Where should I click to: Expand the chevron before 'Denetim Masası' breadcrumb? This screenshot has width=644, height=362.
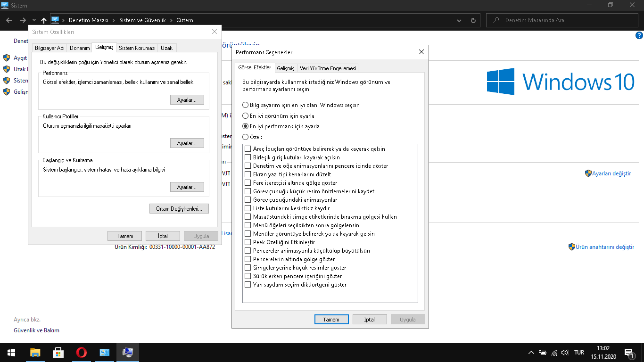pos(64,20)
